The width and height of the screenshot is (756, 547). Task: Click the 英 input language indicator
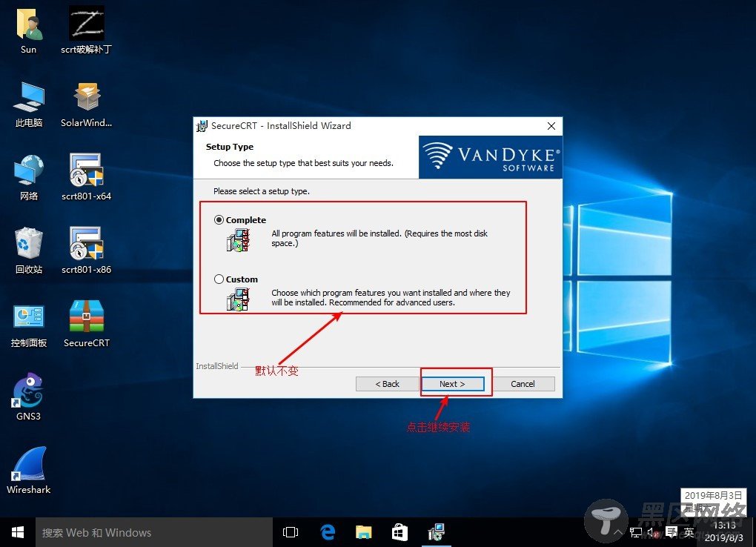click(x=689, y=532)
